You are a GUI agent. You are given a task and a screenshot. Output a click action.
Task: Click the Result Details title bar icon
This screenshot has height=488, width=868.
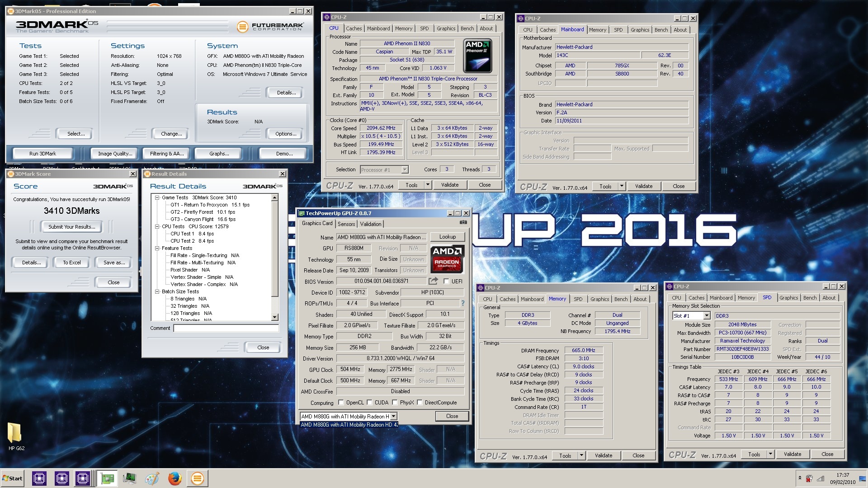click(x=147, y=174)
